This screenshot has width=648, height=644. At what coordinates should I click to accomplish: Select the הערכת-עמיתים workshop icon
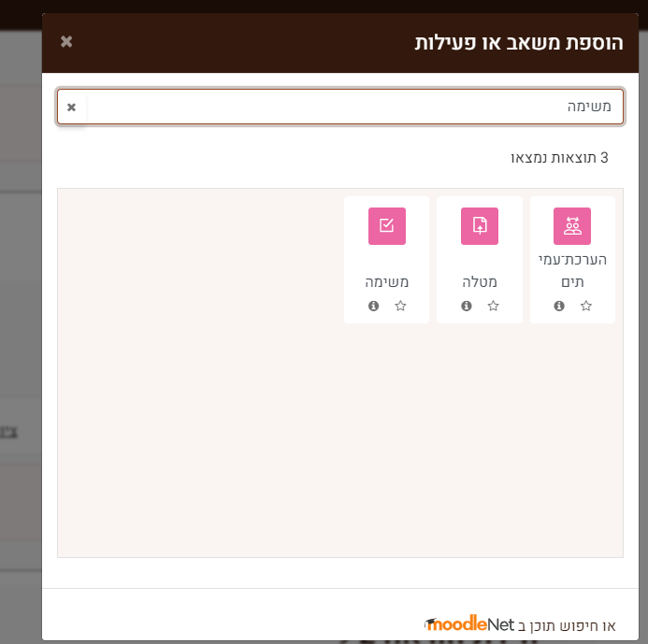(x=572, y=226)
